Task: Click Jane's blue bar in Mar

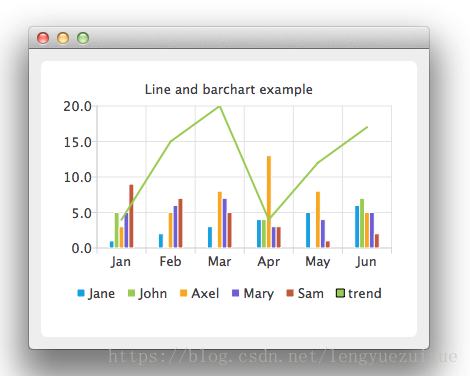Action: pyautogui.click(x=210, y=237)
